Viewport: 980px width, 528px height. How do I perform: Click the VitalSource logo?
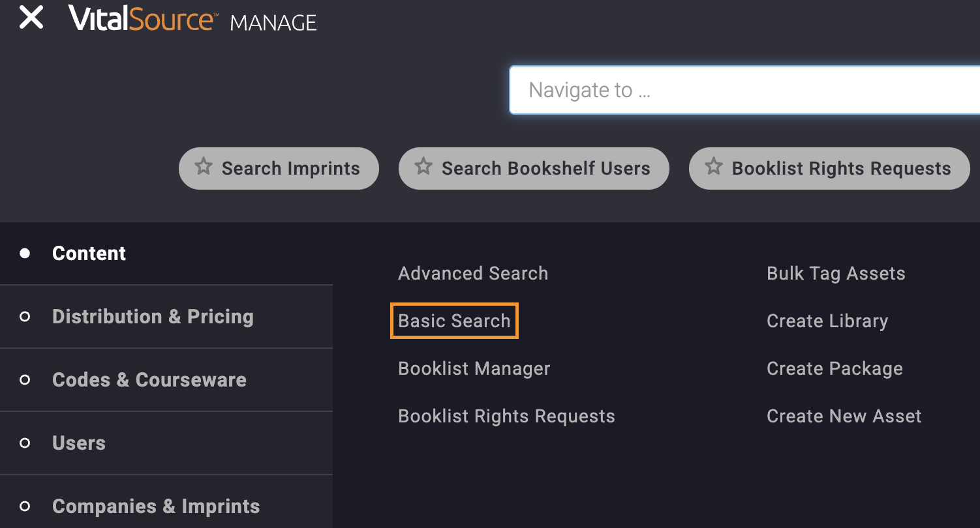[x=144, y=20]
